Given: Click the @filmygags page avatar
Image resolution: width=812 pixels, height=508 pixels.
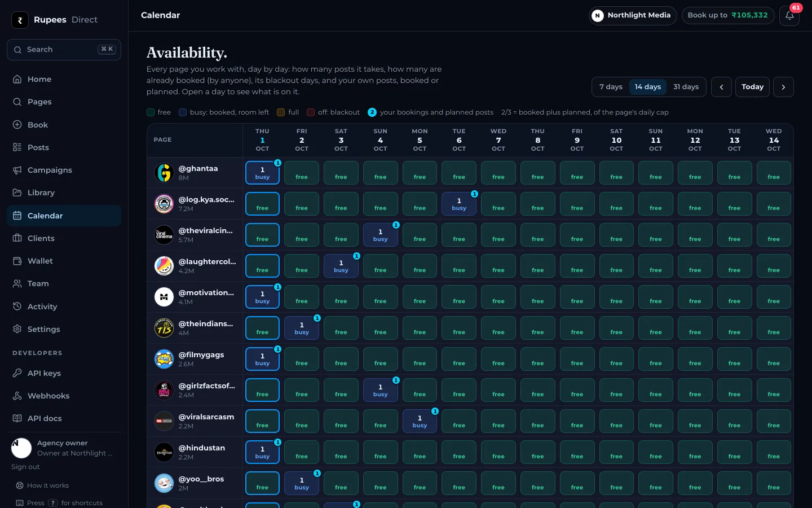Looking at the screenshot, I should 164,359.
